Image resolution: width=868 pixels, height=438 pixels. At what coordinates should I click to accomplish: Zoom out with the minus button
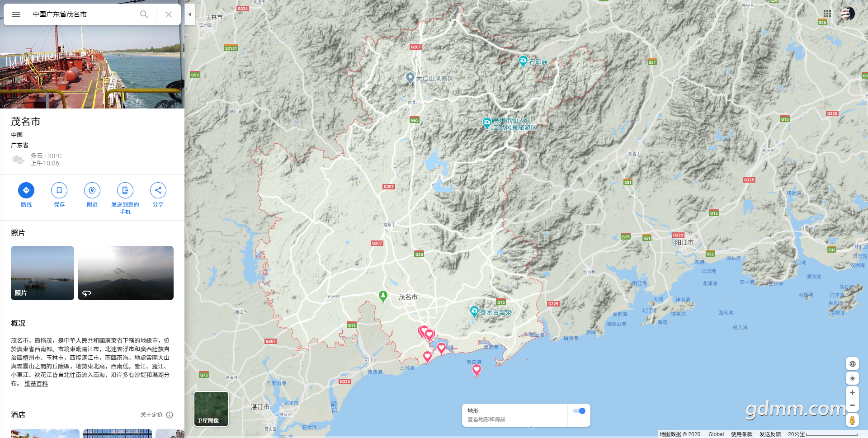pyautogui.click(x=852, y=405)
